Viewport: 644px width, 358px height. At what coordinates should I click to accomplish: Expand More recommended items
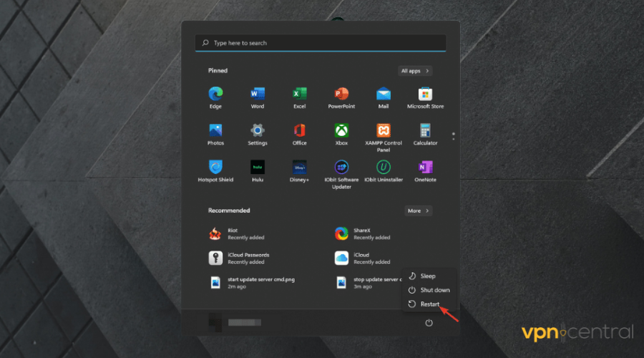point(418,211)
